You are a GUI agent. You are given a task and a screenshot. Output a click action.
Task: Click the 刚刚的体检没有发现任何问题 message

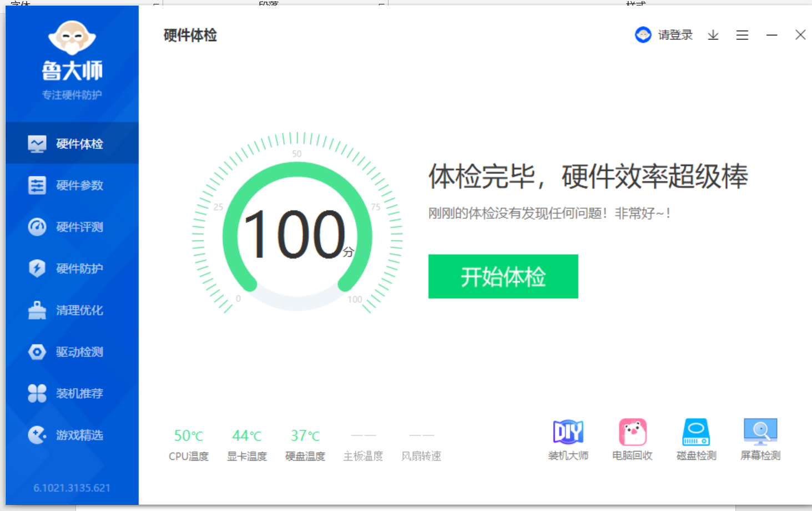549,213
